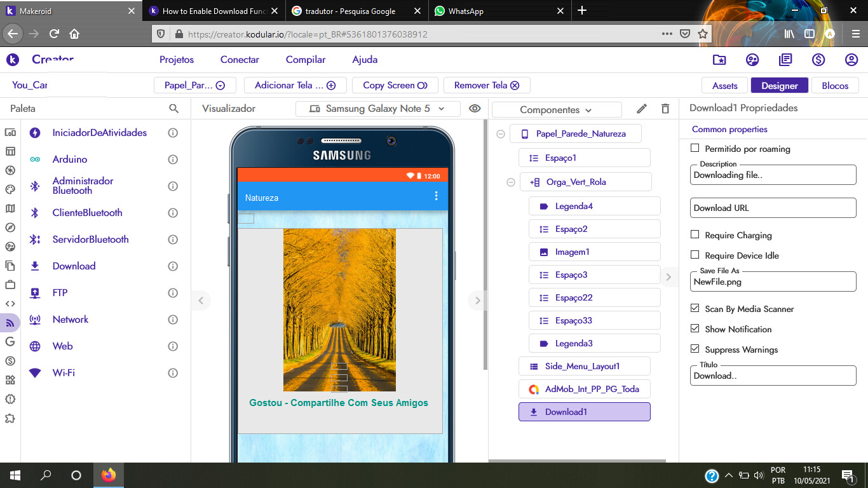Open the Samsung Galaxy Note 5 device dropdown

[x=378, y=109]
